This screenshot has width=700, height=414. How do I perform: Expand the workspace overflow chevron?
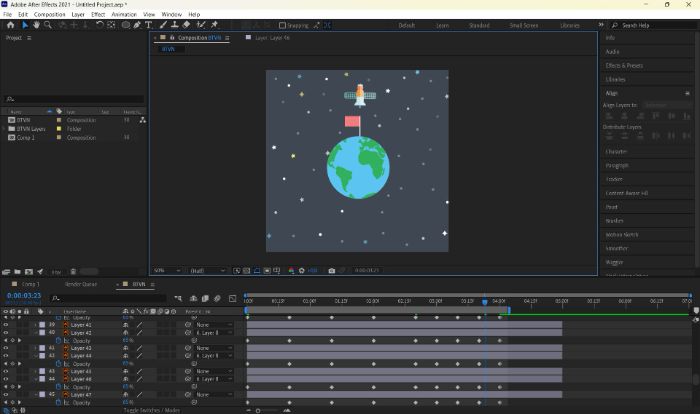point(601,25)
